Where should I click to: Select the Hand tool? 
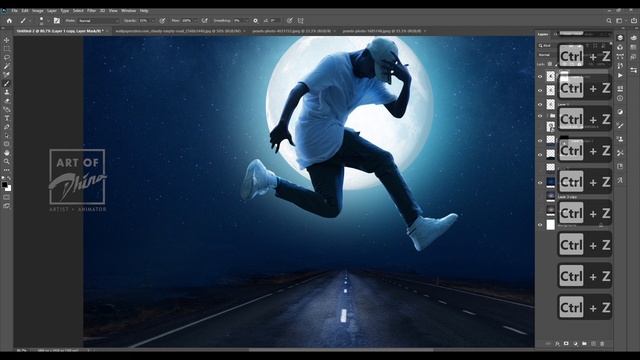7,153
